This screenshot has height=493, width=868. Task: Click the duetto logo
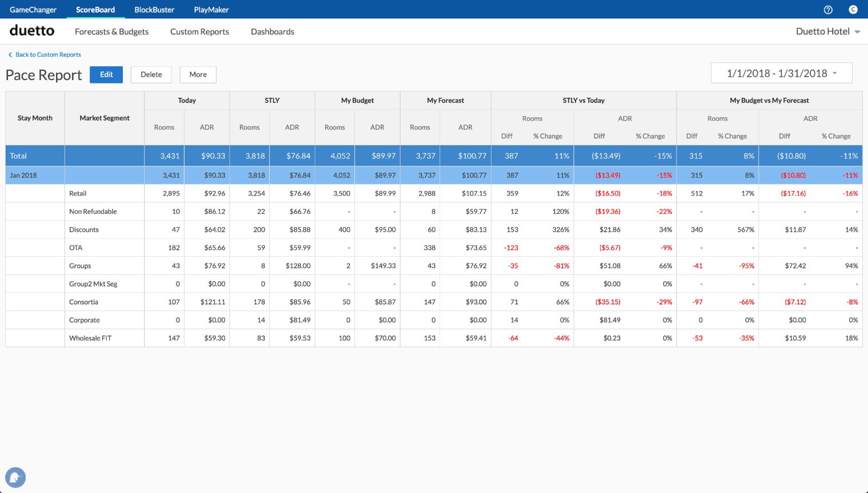[x=32, y=31]
